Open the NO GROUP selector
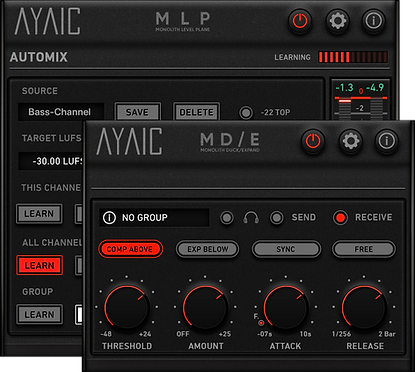 click(x=154, y=218)
